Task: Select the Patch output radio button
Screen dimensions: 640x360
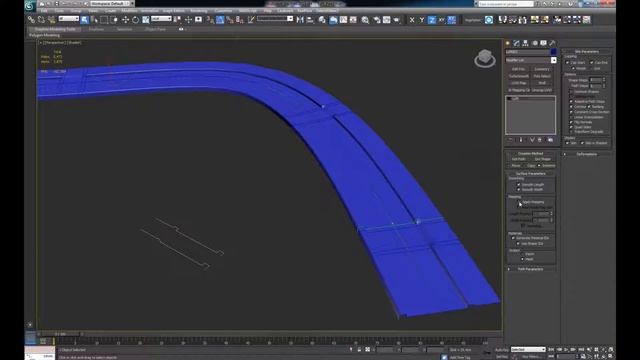Action: click(522, 254)
